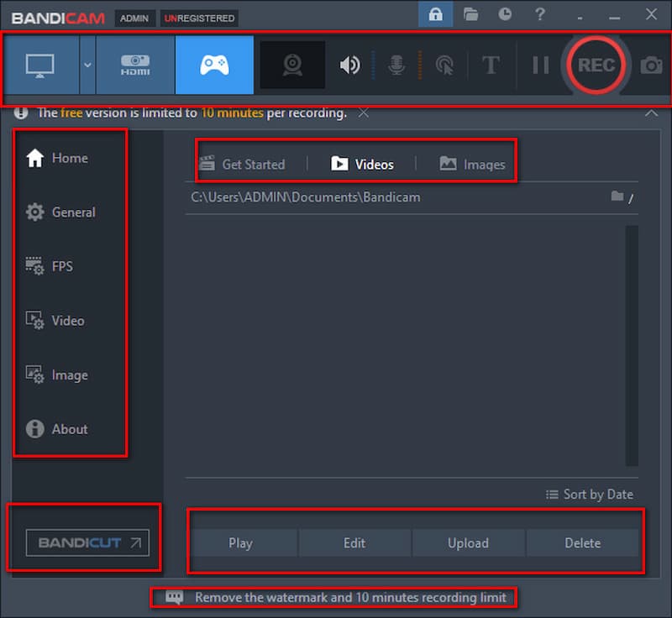Open Bandicut link button
This screenshot has height=618, width=672.
pyautogui.click(x=87, y=543)
